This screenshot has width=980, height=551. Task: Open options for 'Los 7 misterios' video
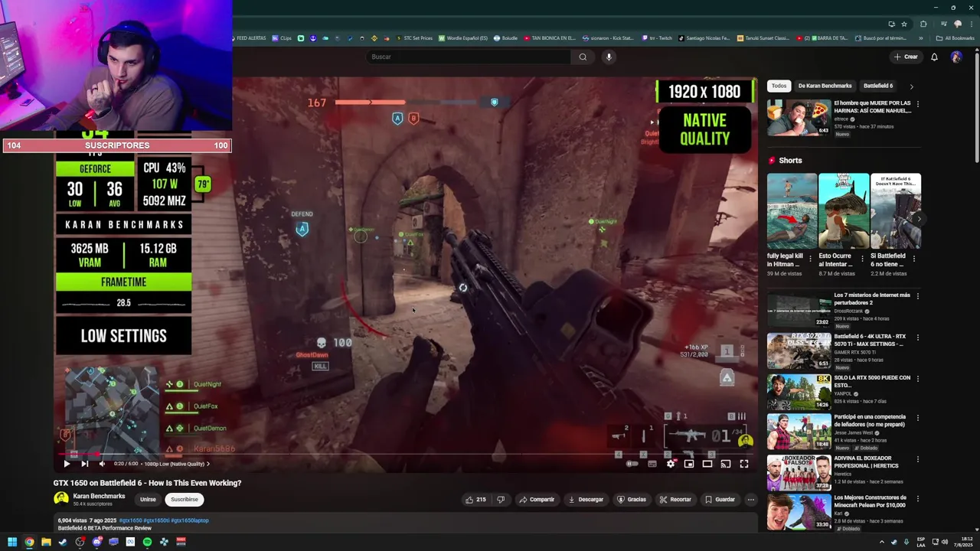coord(918,296)
